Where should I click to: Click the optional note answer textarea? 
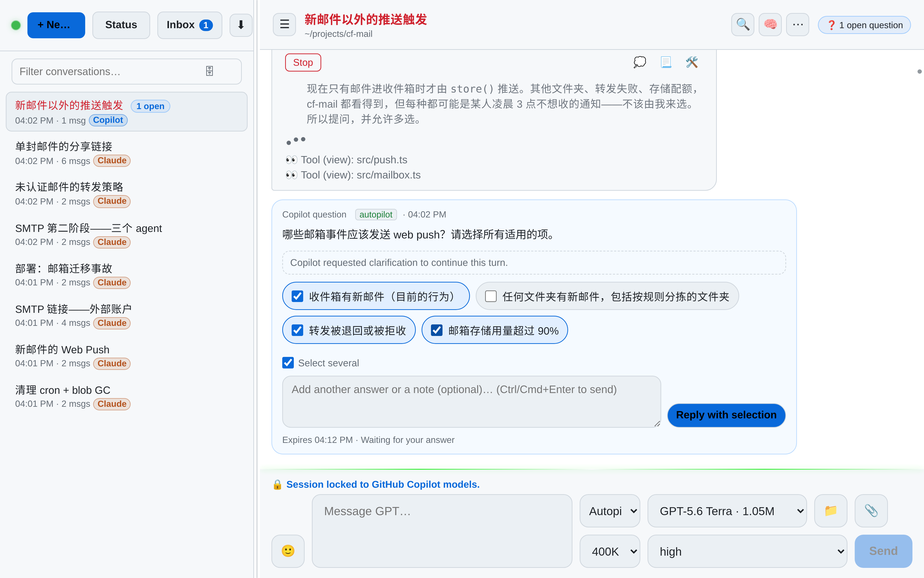click(471, 401)
